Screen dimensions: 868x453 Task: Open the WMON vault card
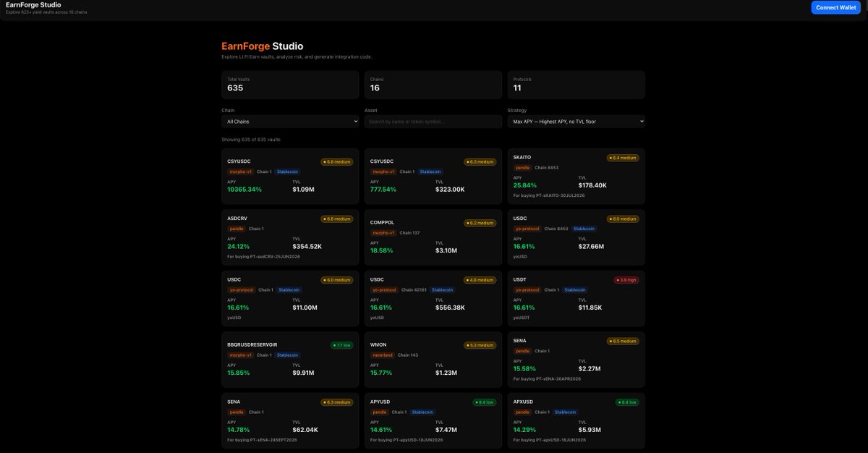pyautogui.click(x=433, y=359)
